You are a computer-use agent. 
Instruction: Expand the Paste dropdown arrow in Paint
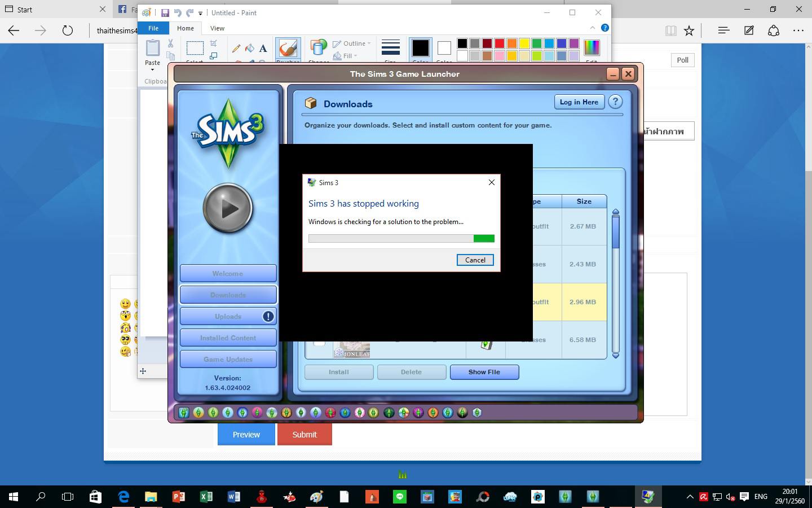tap(152, 69)
